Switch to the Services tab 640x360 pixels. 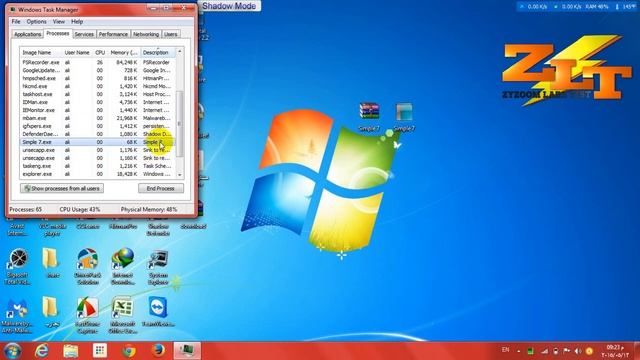pyautogui.click(x=84, y=34)
